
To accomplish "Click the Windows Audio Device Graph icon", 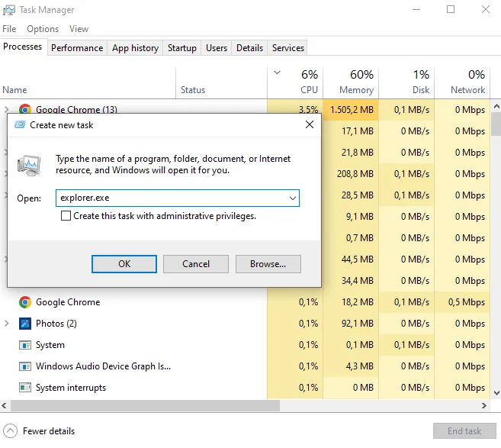I will tap(25, 366).
